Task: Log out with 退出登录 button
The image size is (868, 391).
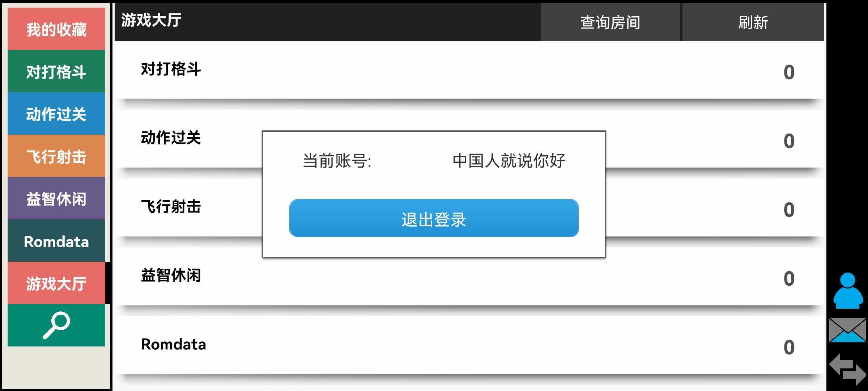Action: pos(434,218)
